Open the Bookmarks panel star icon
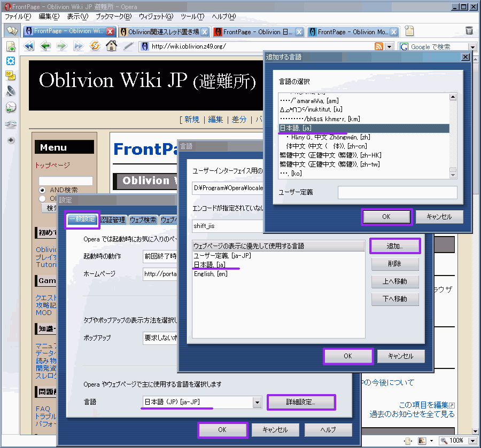 point(11,47)
